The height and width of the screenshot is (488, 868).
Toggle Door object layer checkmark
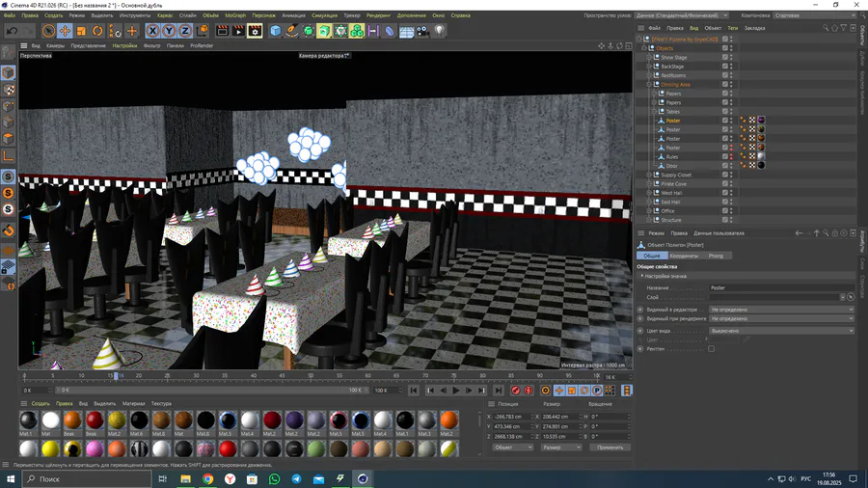724,166
